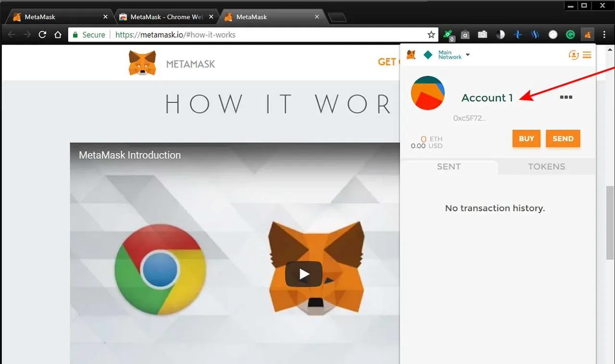
Task: Click the orange GET link in site header
Action: click(x=388, y=62)
